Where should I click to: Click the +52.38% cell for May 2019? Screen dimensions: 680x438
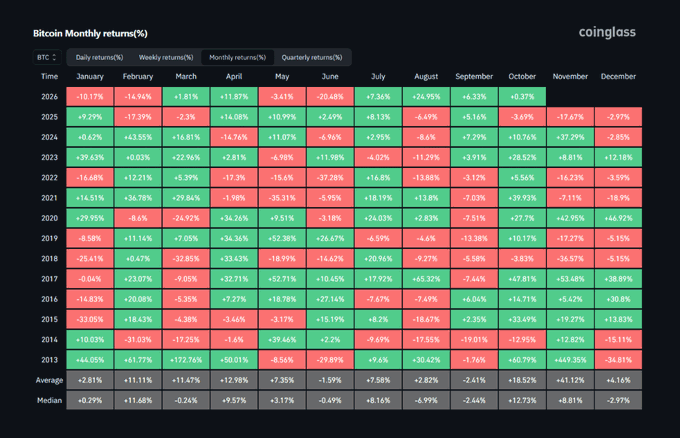282,239
